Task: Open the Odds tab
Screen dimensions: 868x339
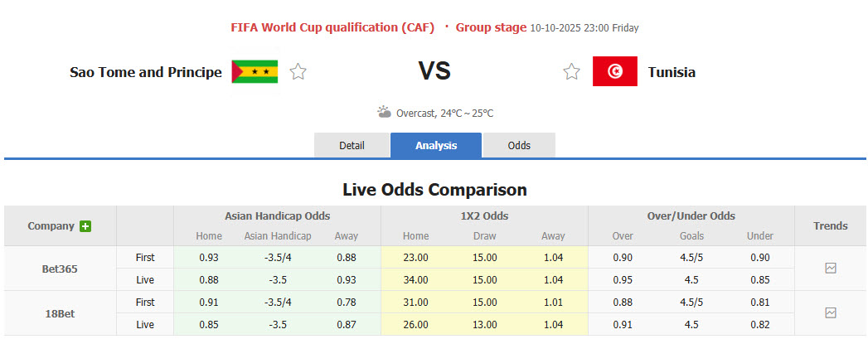Action: 519,146
